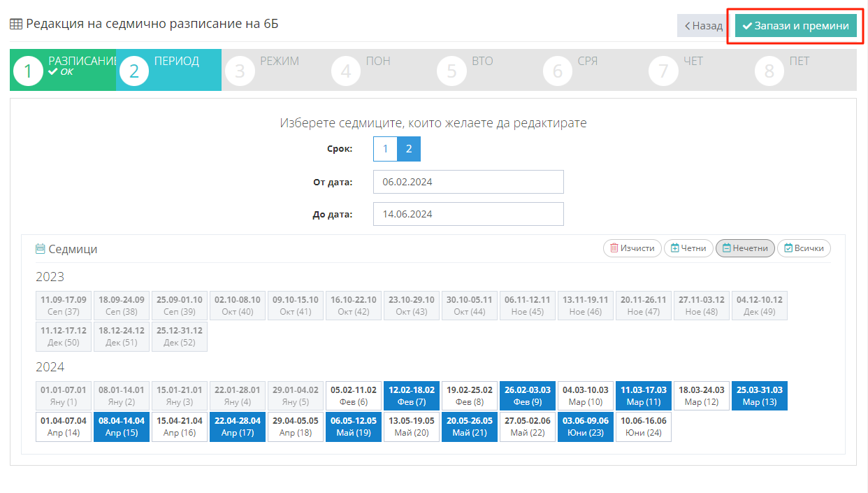This screenshot has width=868, height=493.
Task: Select odd weeks with Нечетни button
Action: pos(745,248)
